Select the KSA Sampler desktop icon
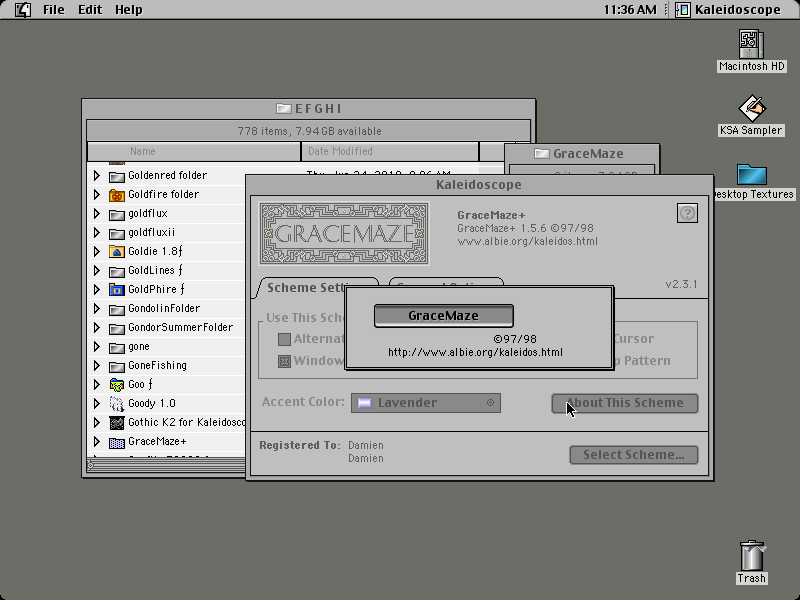Screen dimensions: 800x600 (751, 108)
